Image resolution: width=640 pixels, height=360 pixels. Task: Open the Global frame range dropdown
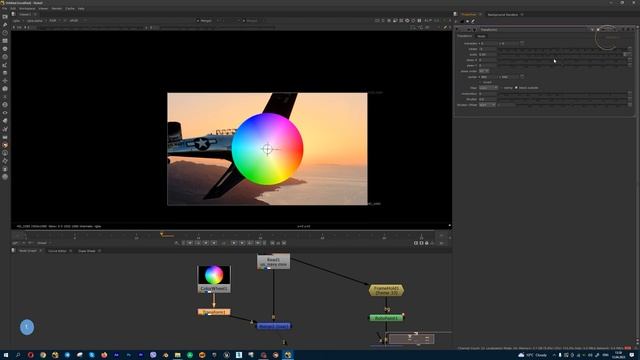tap(44, 243)
